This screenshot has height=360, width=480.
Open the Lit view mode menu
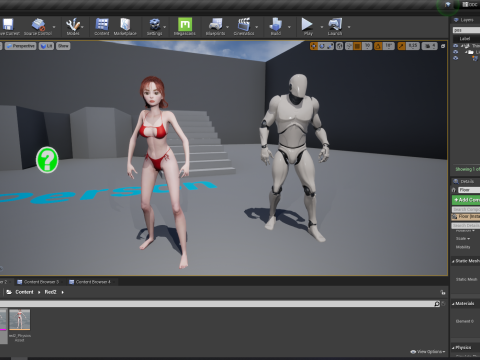46,46
